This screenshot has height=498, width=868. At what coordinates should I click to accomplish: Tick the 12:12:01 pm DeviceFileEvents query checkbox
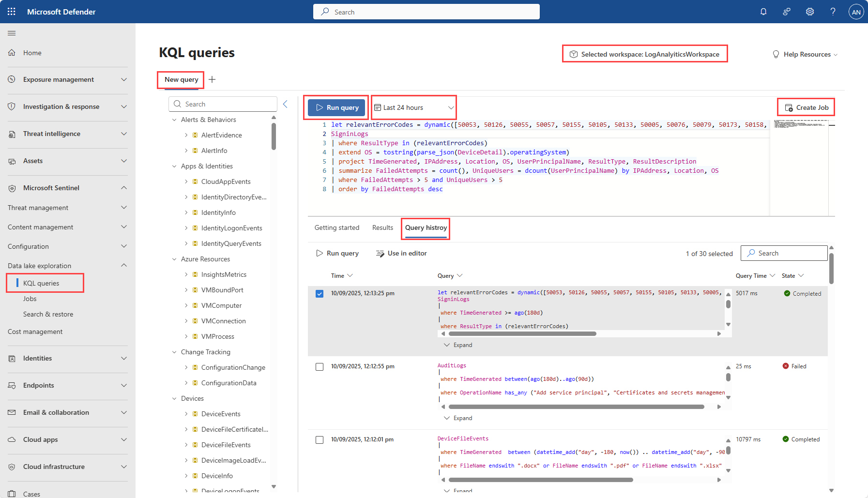[x=320, y=440]
